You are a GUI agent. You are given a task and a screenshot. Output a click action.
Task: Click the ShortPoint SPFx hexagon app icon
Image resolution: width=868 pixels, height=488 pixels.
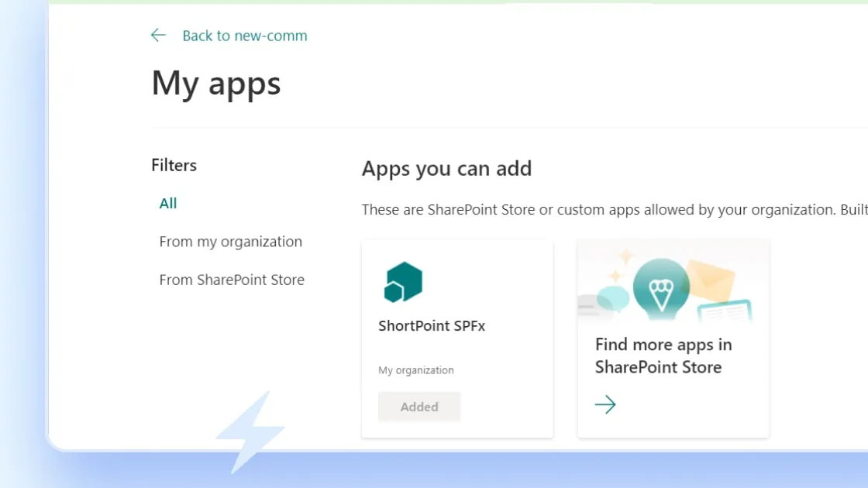tap(403, 282)
